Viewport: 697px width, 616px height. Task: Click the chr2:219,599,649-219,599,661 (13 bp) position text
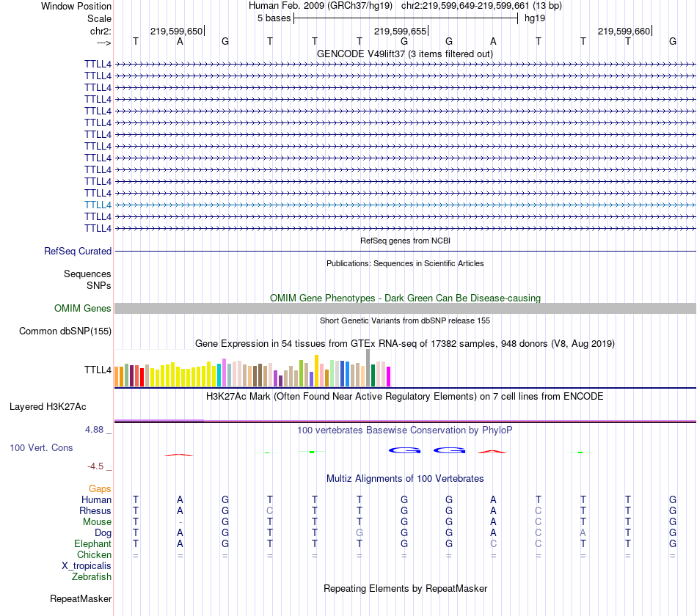coord(481,6)
